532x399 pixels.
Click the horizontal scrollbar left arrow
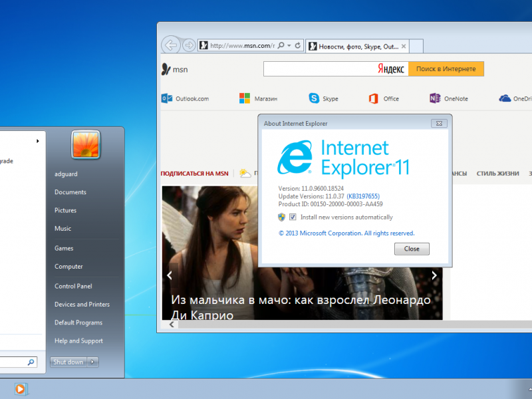[x=172, y=325]
